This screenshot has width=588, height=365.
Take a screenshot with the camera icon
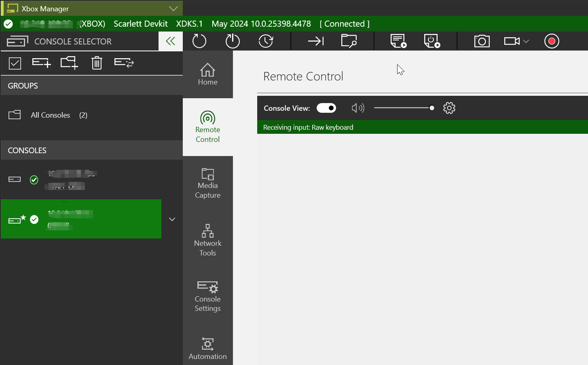[x=482, y=41]
